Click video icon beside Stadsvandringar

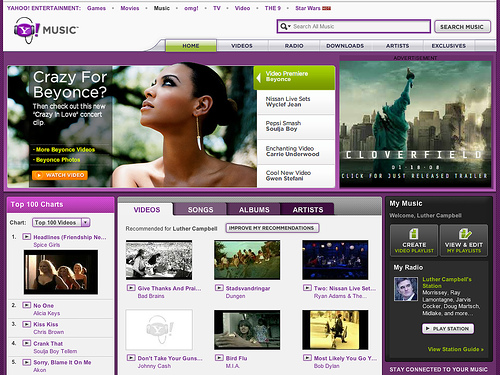pyautogui.click(x=219, y=288)
